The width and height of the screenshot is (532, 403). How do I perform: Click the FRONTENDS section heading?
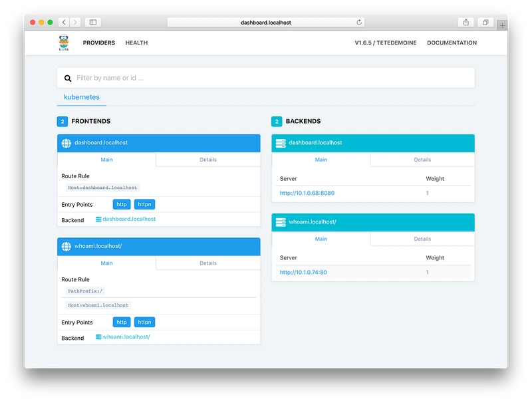tap(91, 122)
